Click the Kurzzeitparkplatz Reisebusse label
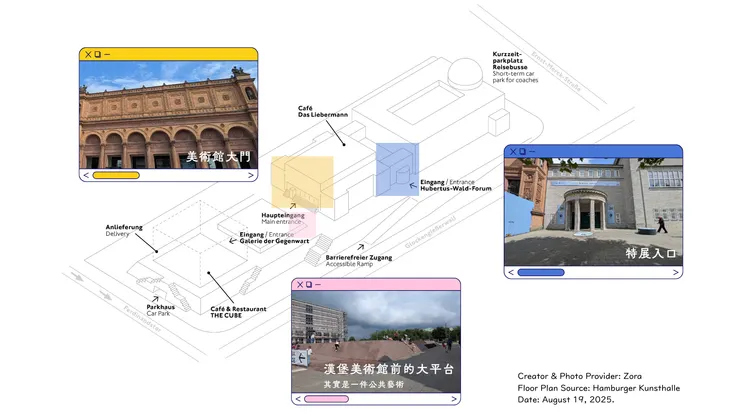The height and width of the screenshot is (416, 740). click(x=515, y=67)
